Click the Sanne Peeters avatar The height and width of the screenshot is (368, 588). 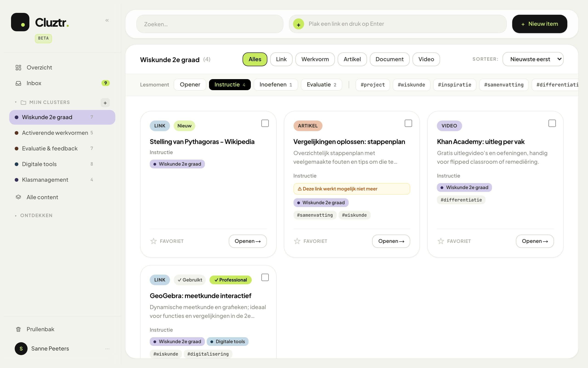click(x=21, y=348)
